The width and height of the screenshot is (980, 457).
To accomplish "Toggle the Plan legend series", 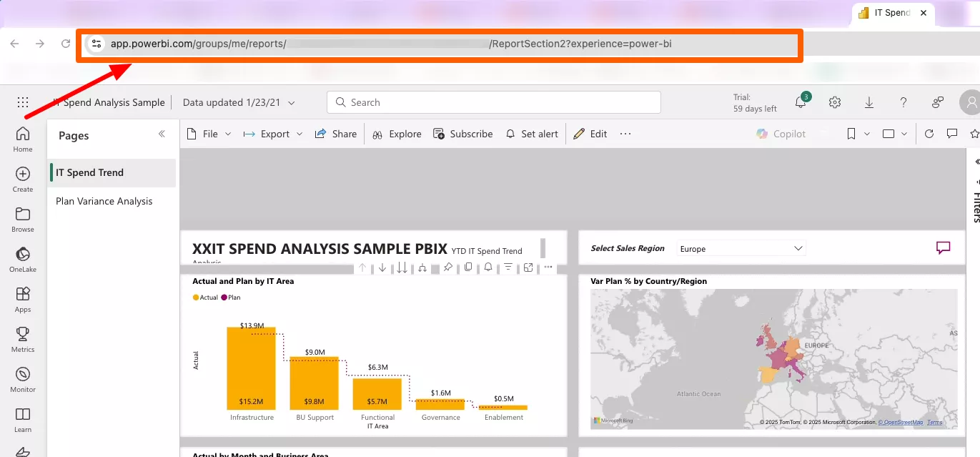I will click(231, 298).
